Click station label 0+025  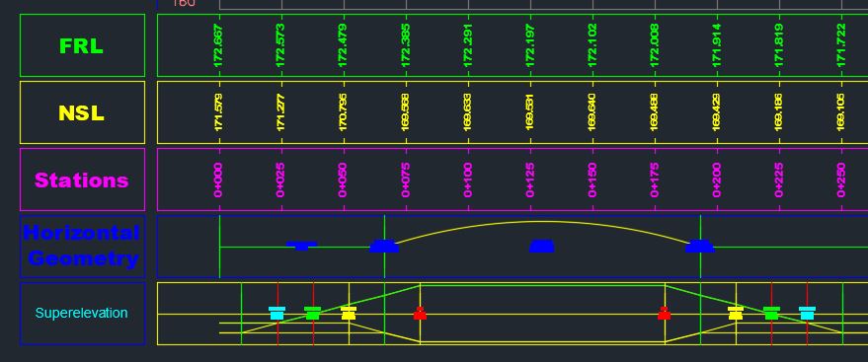[x=280, y=180]
